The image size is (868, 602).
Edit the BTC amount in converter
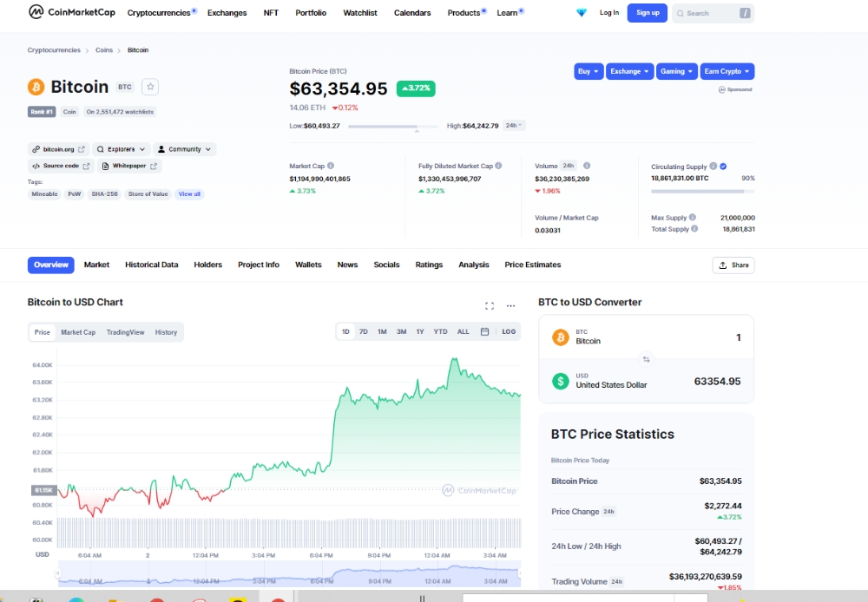(x=738, y=337)
